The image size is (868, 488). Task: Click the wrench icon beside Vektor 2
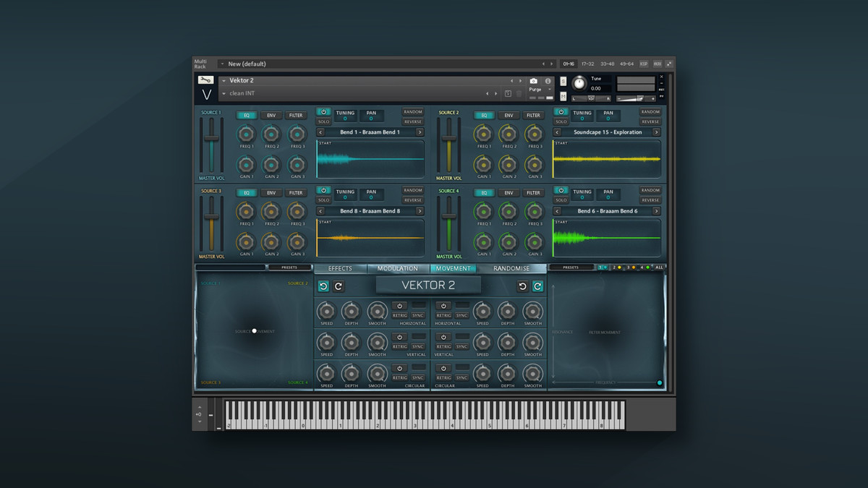[x=205, y=80]
